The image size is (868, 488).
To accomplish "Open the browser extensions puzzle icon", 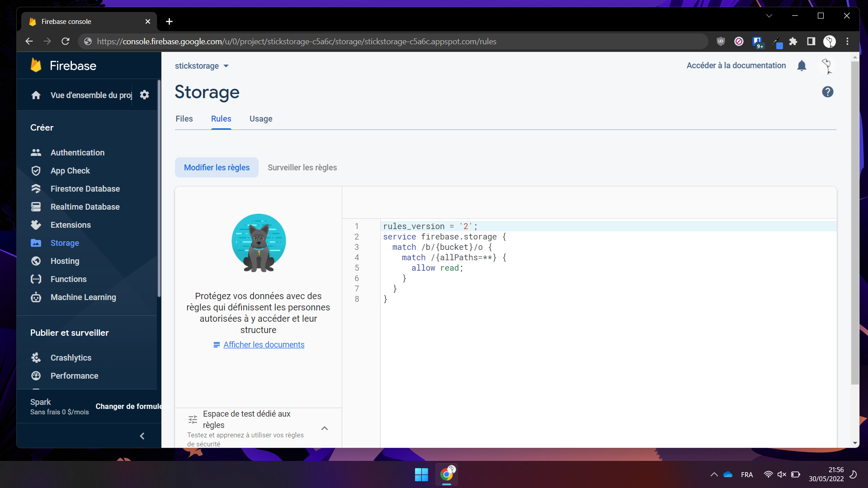I will [x=793, y=42].
